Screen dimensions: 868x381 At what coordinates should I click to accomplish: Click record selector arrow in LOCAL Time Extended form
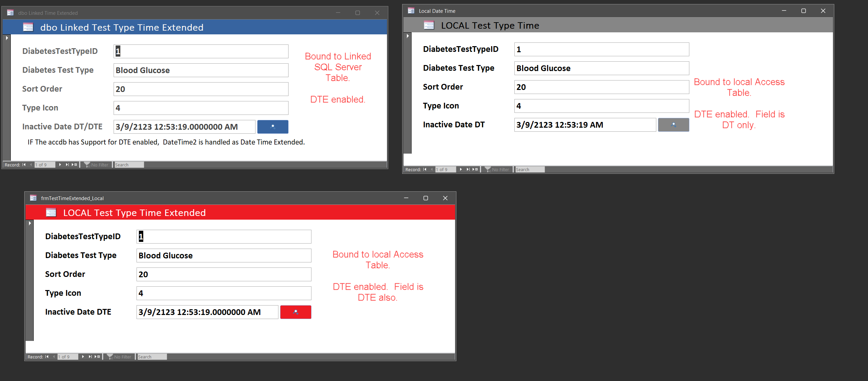(x=30, y=223)
